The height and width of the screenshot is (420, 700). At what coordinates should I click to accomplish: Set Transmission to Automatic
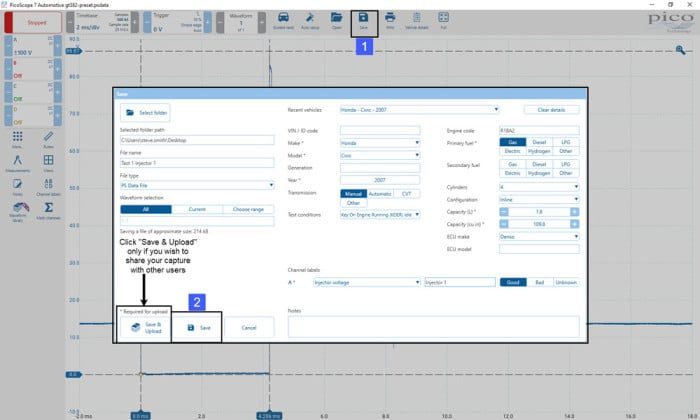380,194
